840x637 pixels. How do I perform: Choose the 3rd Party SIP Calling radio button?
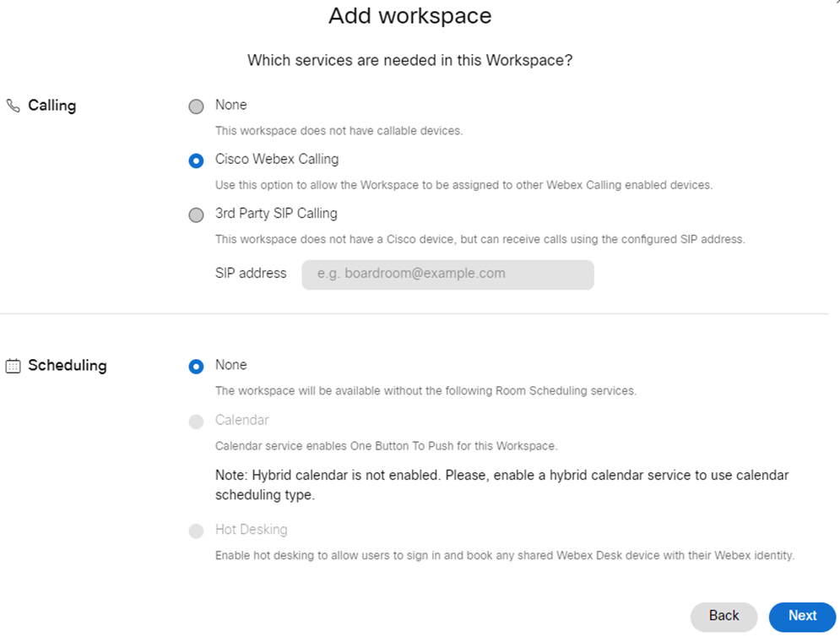click(196, 215)
